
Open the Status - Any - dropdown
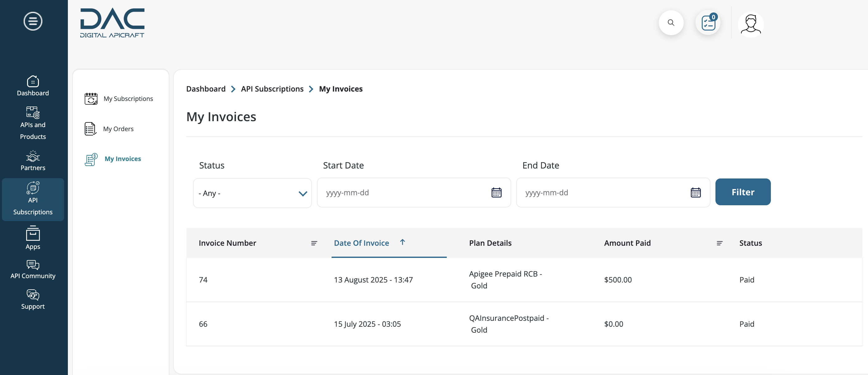pyautogui.click(x=252, y=193)
